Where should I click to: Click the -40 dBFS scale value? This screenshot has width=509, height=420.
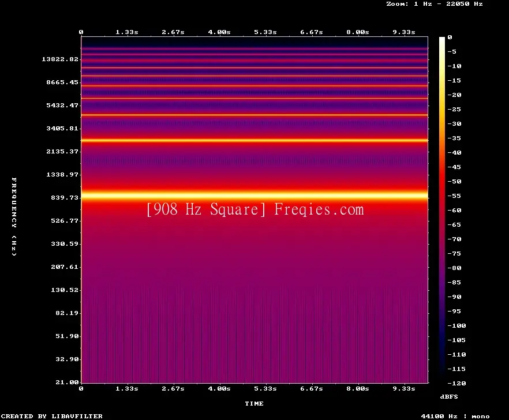pos(454,152)
